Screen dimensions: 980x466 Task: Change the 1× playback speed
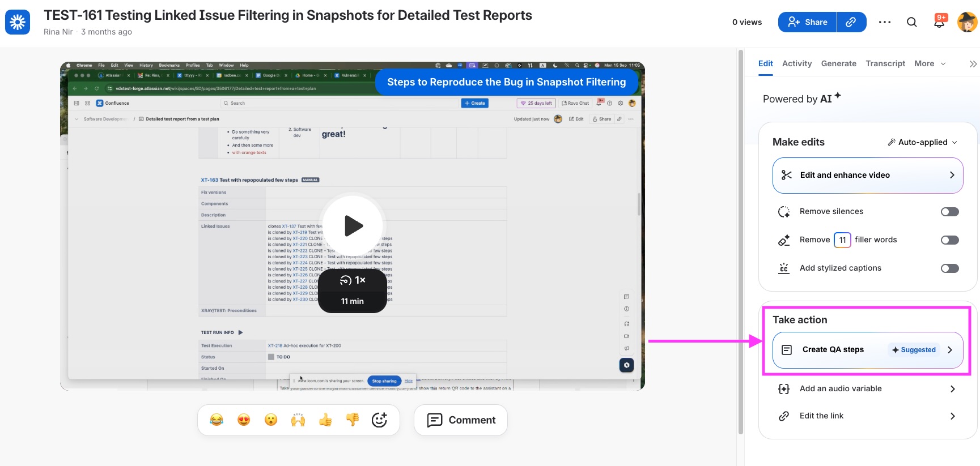(x=353, y=280)
